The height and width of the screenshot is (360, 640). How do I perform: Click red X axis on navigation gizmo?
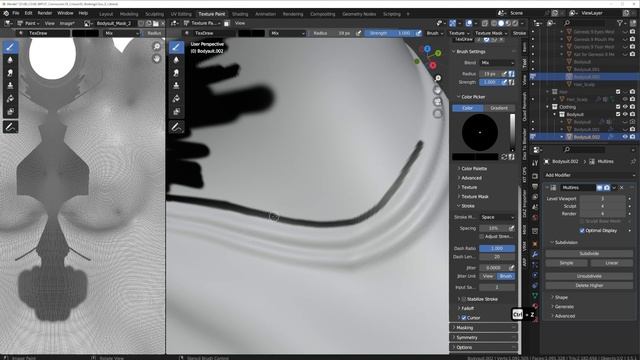click(433, 65)
